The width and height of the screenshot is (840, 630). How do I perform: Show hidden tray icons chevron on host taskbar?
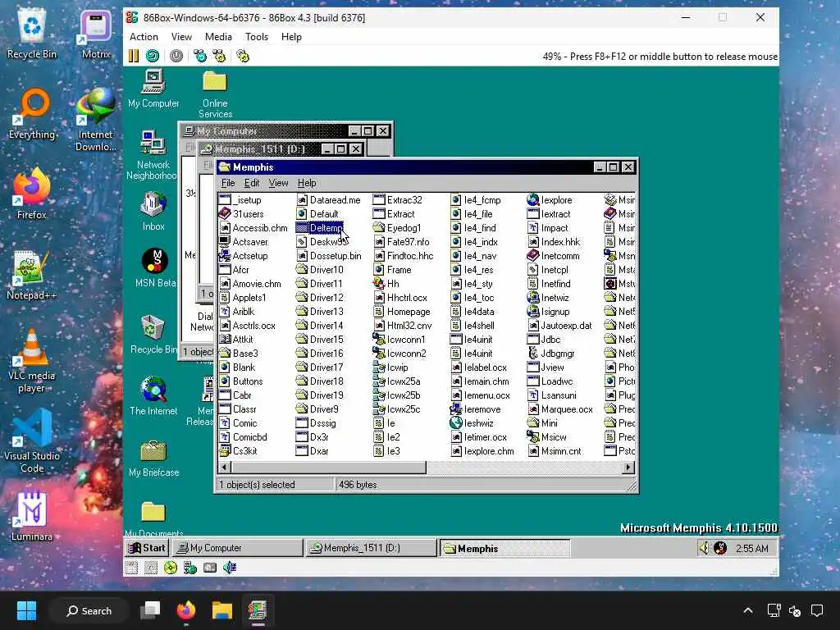[x=748, y=610]
